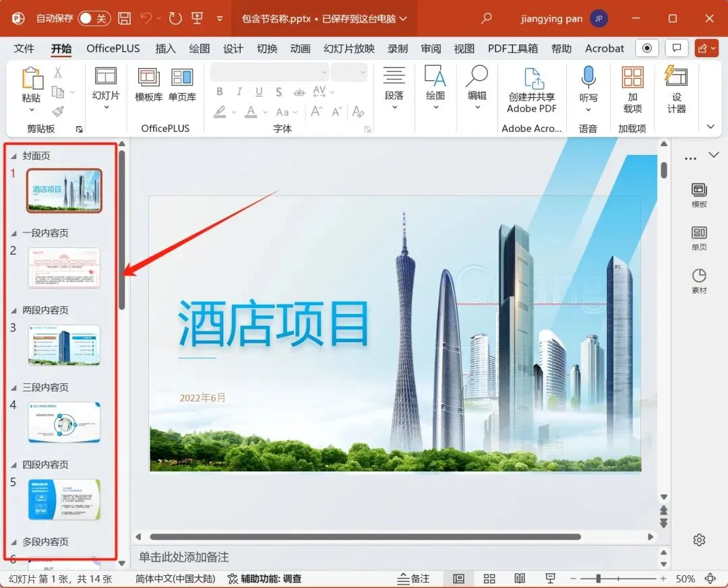Click the Undo arrow icon
The image size is (728, 588).
tap(147, 19)
